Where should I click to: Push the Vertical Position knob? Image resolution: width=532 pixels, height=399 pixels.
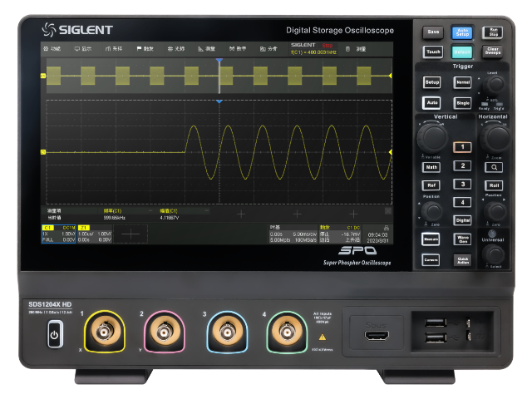point(432,211)
